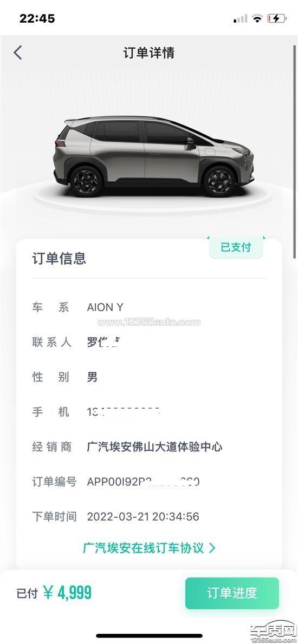298x644 pixels.
Task: Tap the Wi-Fi status icon
Action: 258,18
